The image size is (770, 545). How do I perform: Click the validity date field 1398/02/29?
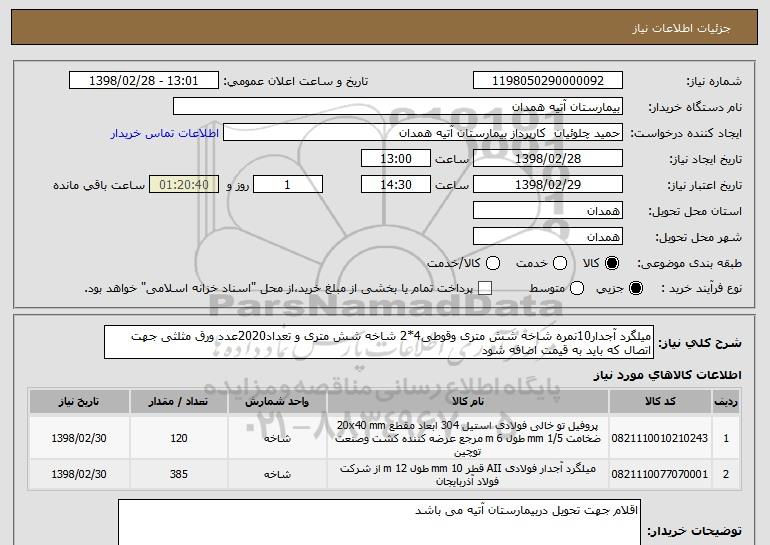point(548,185)
